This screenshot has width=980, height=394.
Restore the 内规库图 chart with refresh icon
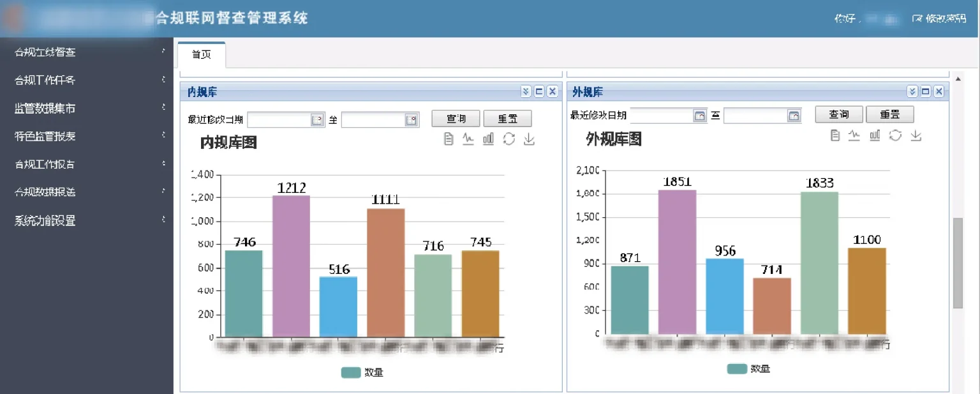pos(509,139)
